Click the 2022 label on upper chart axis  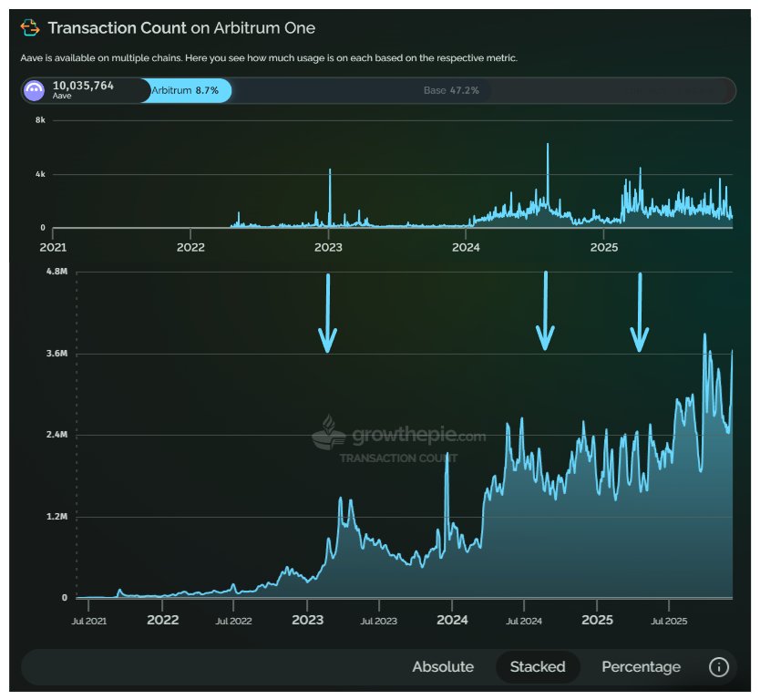190,246
